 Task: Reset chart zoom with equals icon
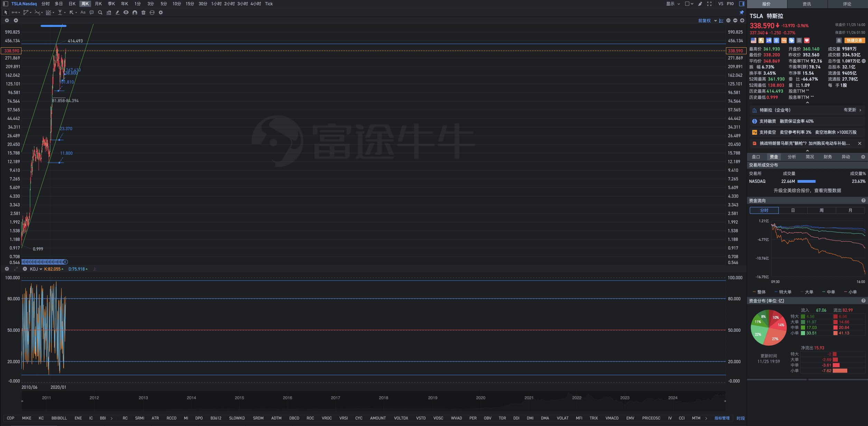pos(728,20)
